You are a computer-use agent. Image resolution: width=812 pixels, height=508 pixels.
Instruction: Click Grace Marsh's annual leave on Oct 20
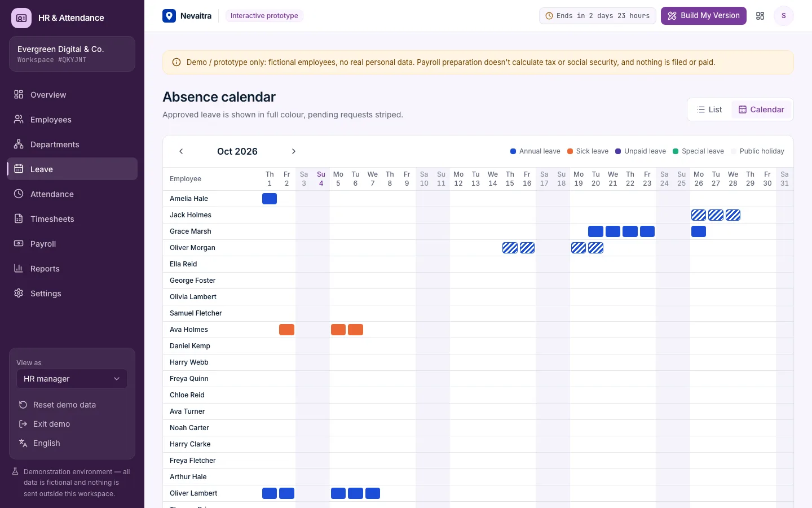click(595, 231)
